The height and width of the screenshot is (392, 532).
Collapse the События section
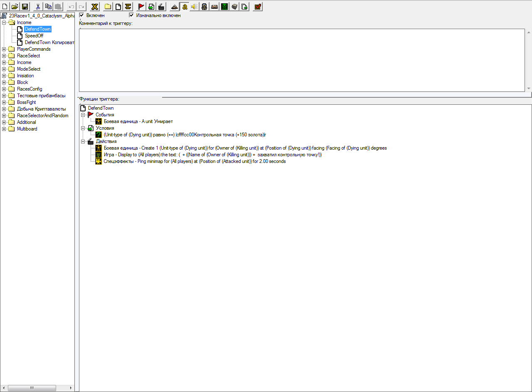pyautogui.click(x=83, y=115)
